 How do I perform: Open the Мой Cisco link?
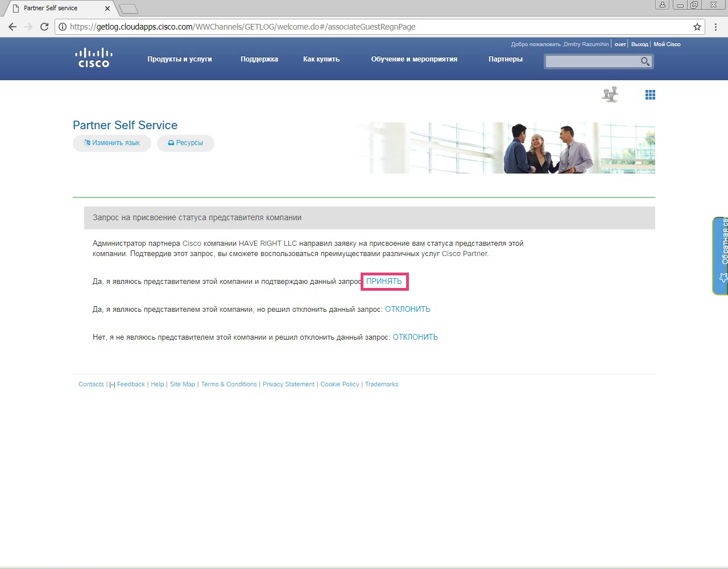pyautogui.click(x=667, y=44)
